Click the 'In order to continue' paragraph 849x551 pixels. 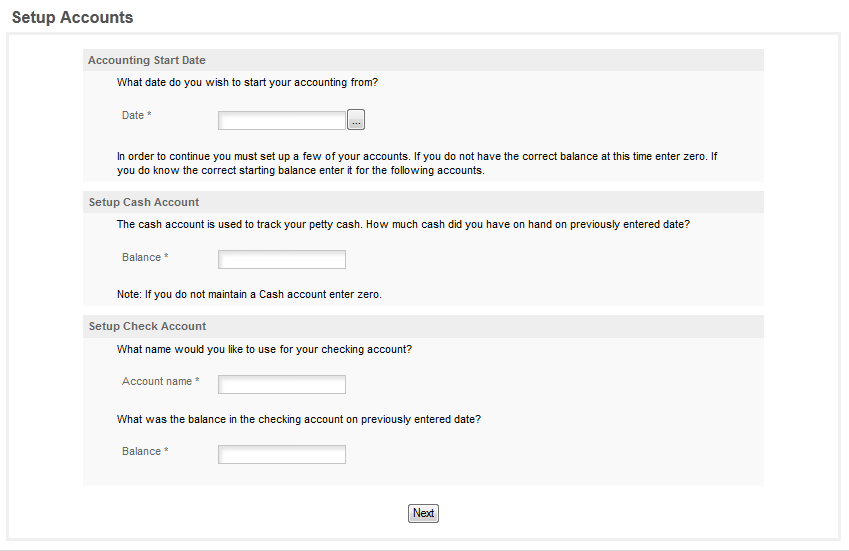point(417,163)
